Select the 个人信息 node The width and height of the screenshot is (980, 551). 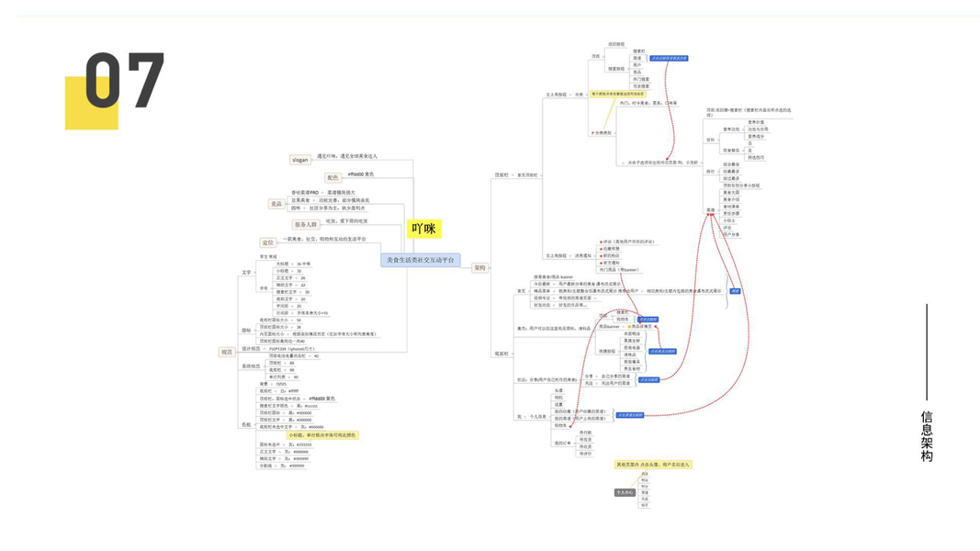pos(538,417)
